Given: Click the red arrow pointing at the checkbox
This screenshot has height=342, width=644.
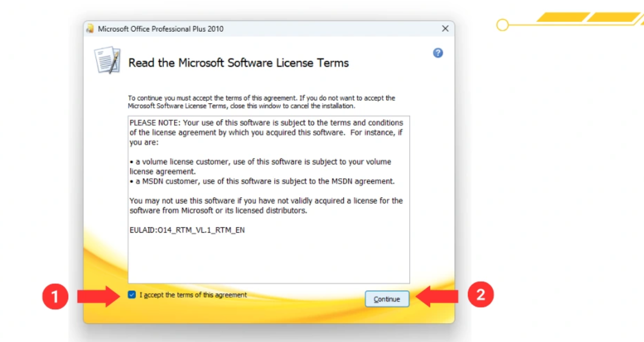Looking at the screenshot, I should [98, 296].
